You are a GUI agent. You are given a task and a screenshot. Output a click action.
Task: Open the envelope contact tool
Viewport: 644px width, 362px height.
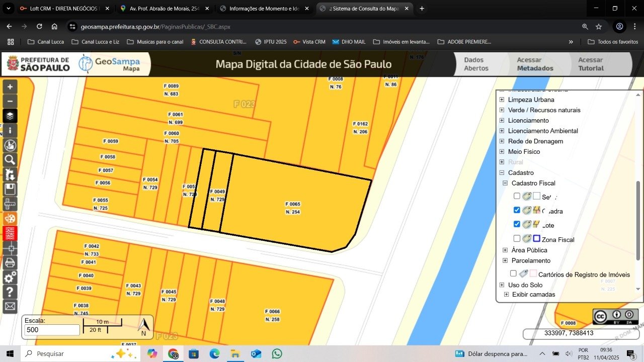coord(10,306)
